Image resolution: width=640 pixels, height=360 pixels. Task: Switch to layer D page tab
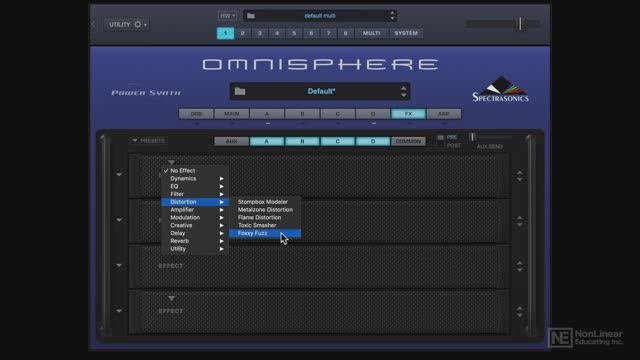click(x=373, y=114)
